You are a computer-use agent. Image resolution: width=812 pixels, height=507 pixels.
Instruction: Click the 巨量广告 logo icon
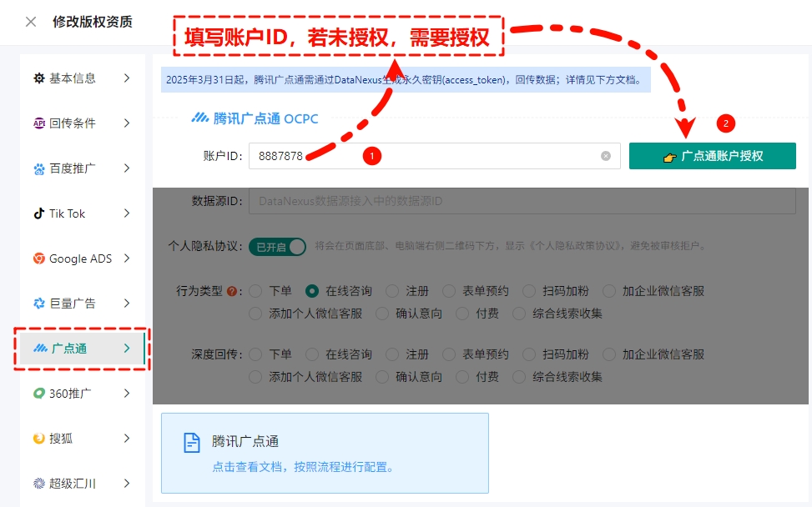coord(39,304)
